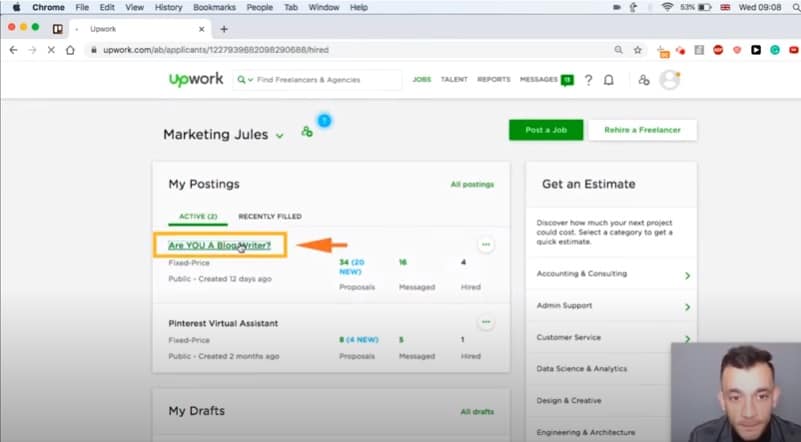
Task: Open options menu for Pinterest Virtual Assistant posting
Action: [486, 322]
